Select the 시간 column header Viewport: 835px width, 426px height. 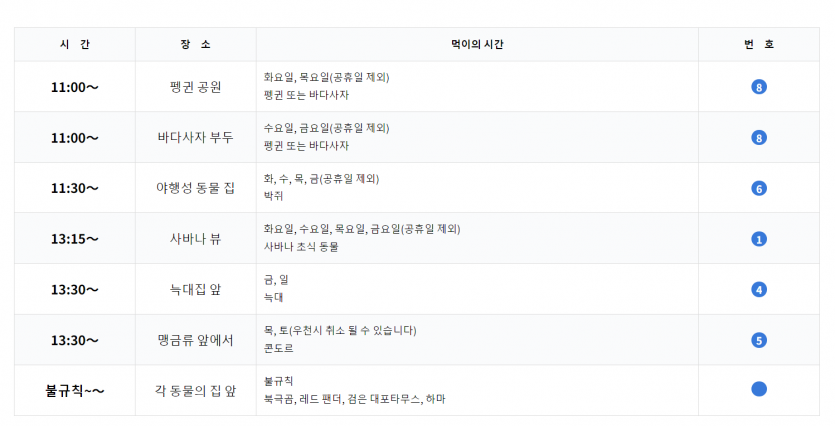(75, 45)
